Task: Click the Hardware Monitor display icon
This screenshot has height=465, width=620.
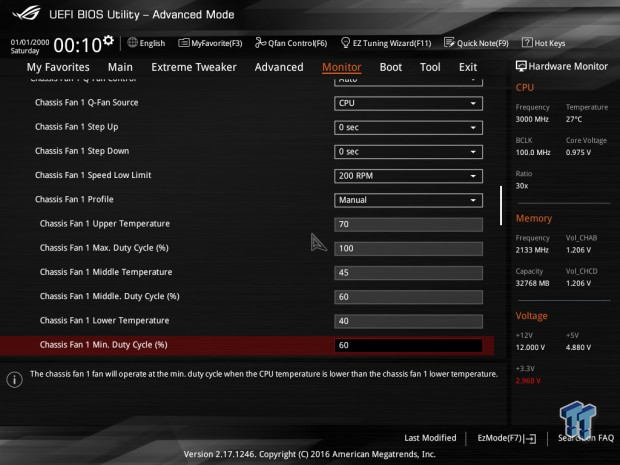Action: click(521, 66)
